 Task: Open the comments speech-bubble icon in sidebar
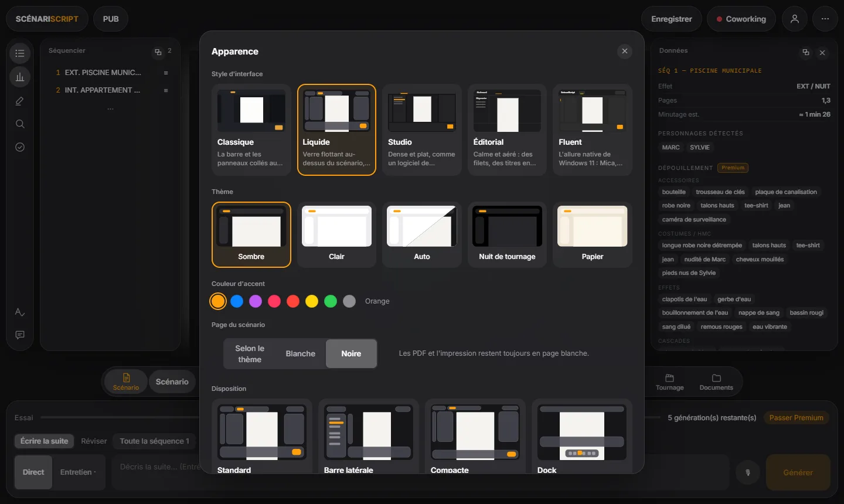[x=20, y=335]
